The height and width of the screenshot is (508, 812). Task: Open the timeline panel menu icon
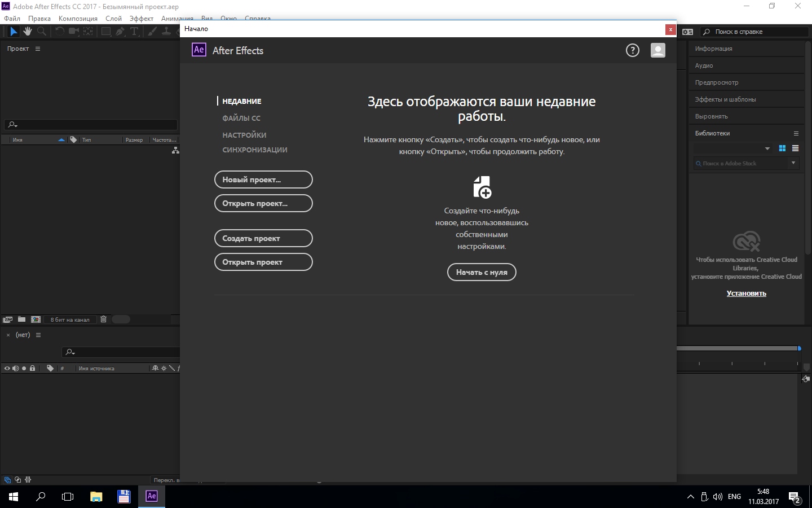pos(38,335)
